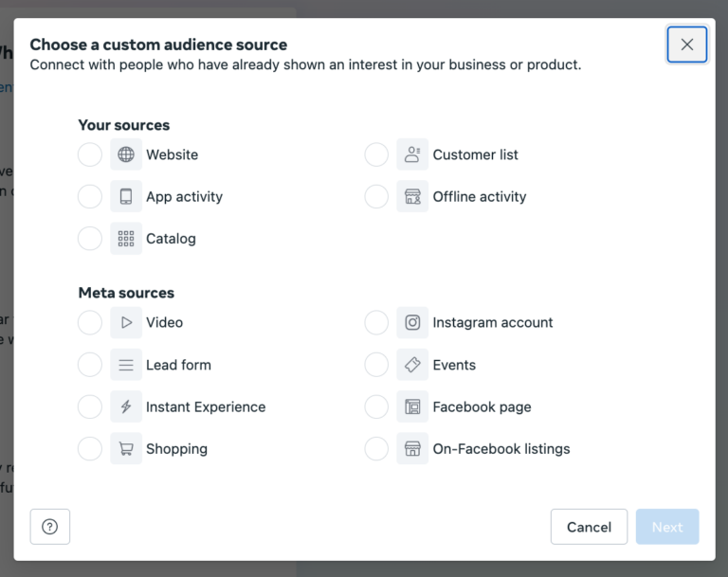Select the Instagram account radio button
This screenshot has width=728, height=577.
pyautogui.click(x=376, y=322)
